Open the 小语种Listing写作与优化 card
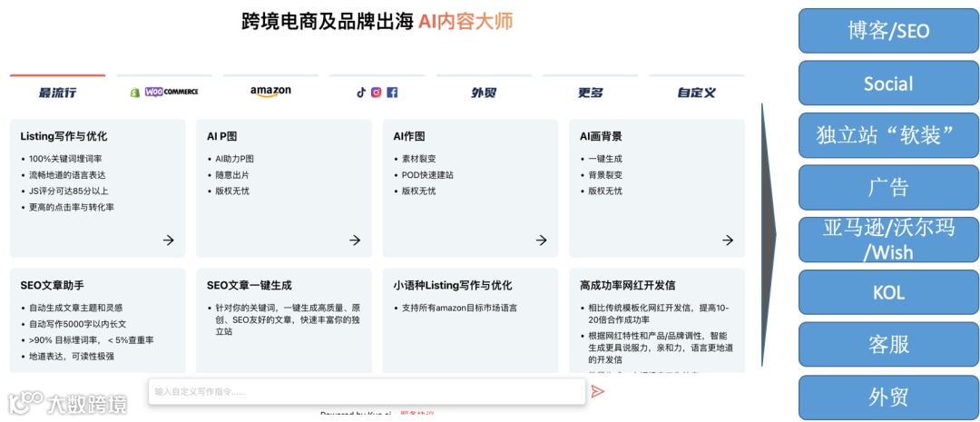The height and width of the screenshot is (422, 980). pos(471,320)
